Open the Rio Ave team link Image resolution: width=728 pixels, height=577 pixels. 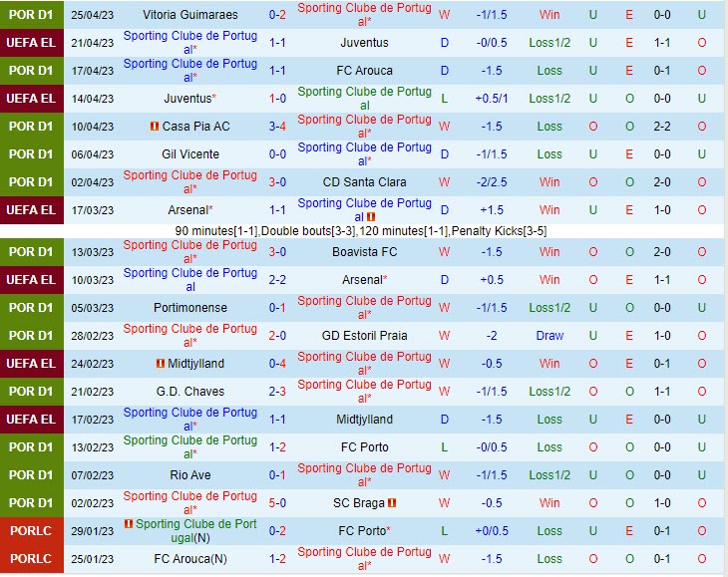[x=189, y=475]
